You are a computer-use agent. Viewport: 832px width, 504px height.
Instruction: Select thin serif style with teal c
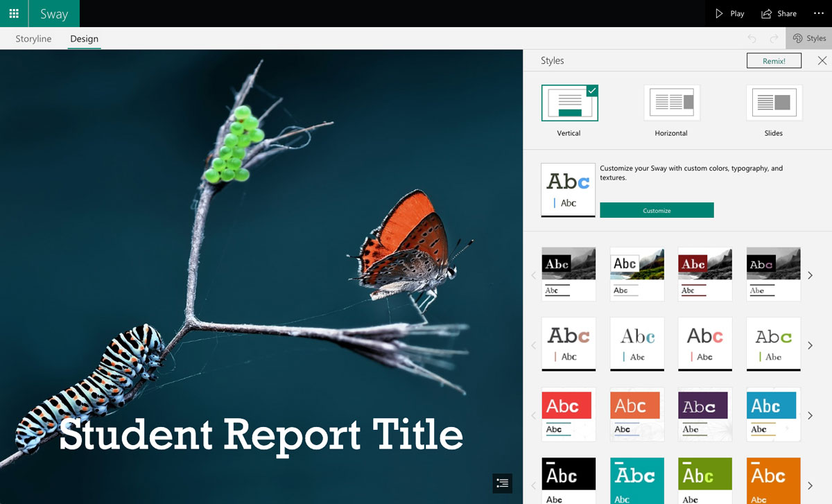point(637,344)
